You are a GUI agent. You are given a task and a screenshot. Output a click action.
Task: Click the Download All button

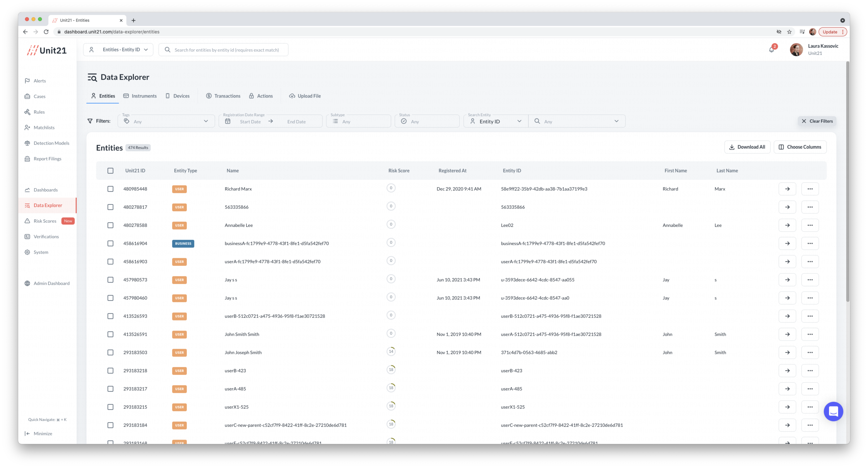(747, 147)
